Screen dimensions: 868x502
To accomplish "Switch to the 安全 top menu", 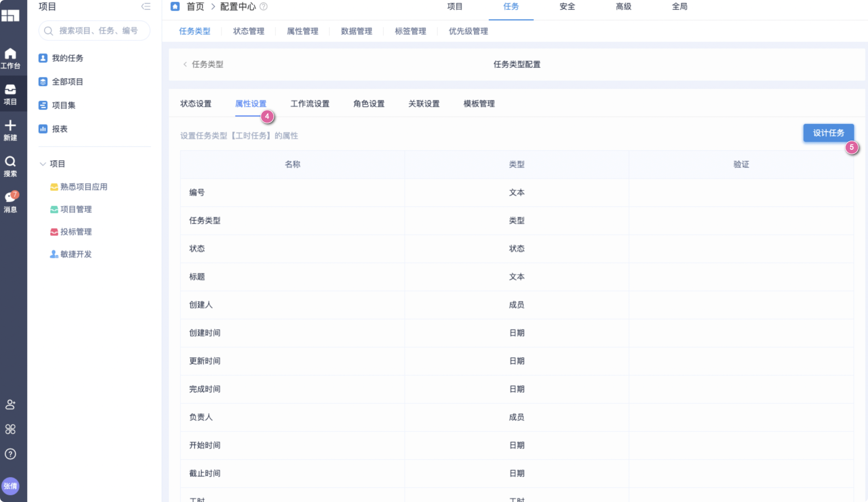I will 567,6.
